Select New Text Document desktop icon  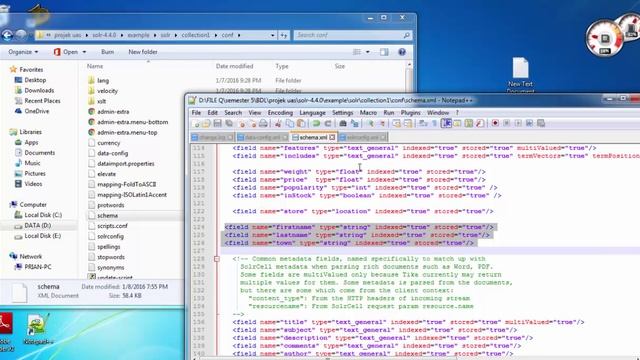[x=520, y=76]
